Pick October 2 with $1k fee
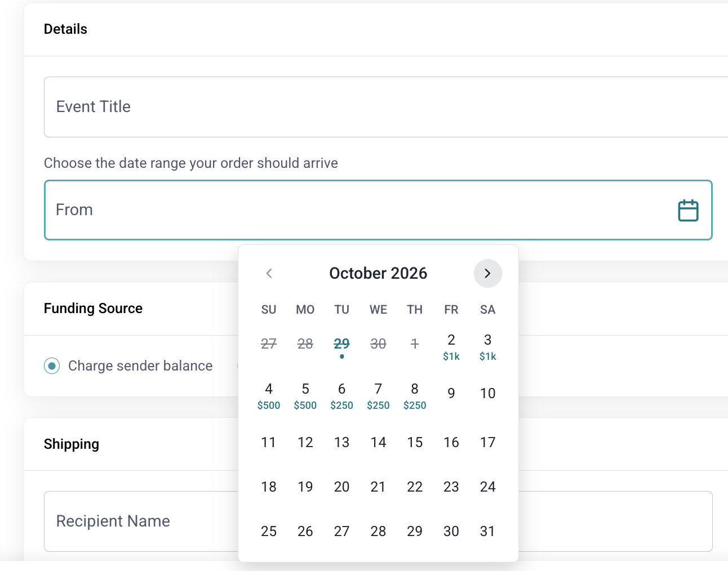 (451, 347)
